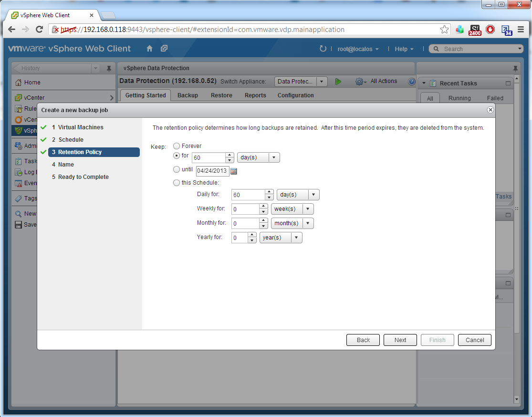The image size is (532, 417).
Task: Click the Home house icon in navigator
Action: coord(18,83)
